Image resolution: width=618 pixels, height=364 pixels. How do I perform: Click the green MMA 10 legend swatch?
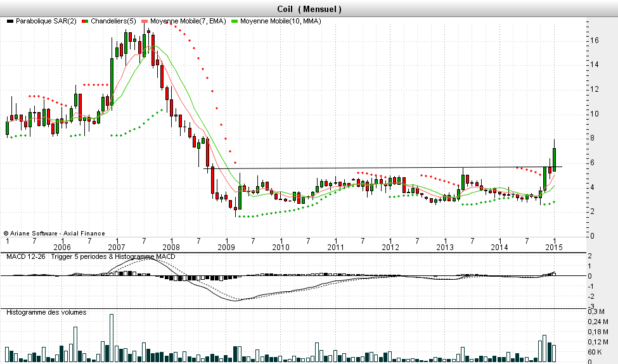click(236, 22)
